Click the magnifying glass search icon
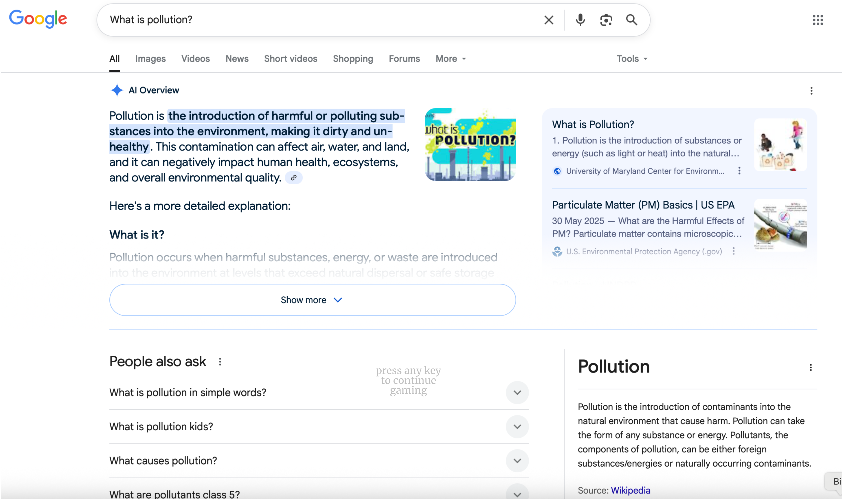Viewport: 845px width, 504px height. (x=631, y=20)
